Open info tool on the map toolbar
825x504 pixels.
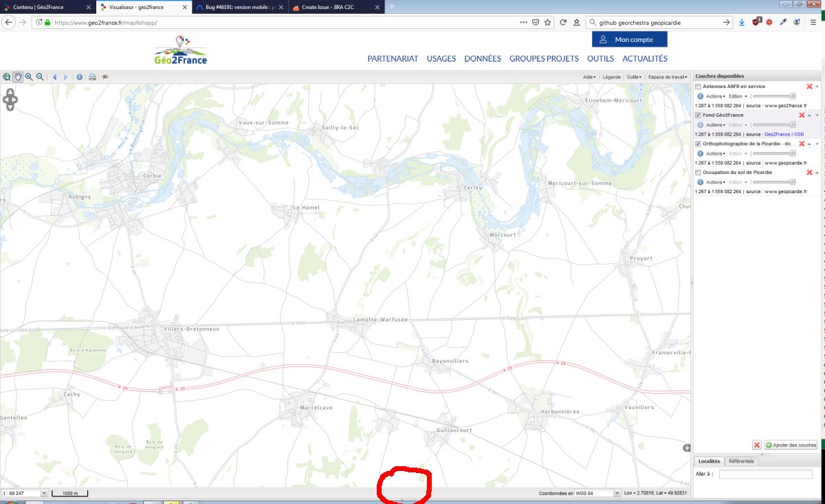click(x=79, y=77)
